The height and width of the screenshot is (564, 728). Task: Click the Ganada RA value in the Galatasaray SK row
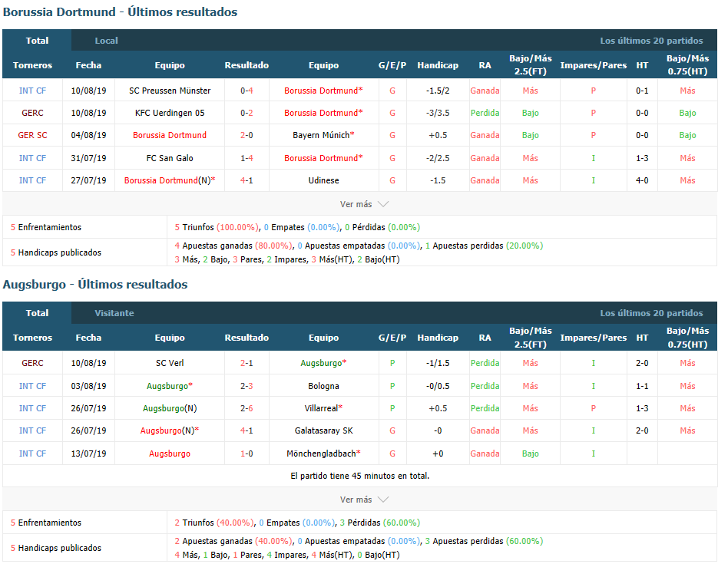pos(485,430)
